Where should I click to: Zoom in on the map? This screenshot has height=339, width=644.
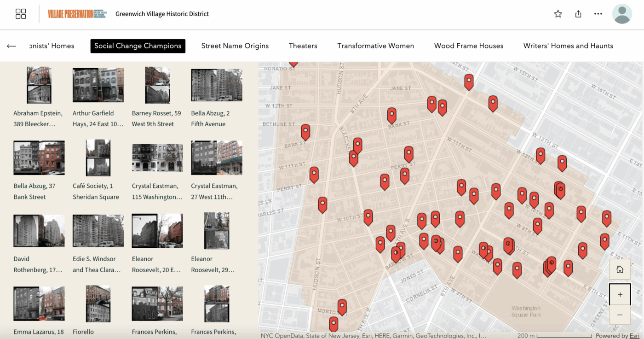coord(620,294)
